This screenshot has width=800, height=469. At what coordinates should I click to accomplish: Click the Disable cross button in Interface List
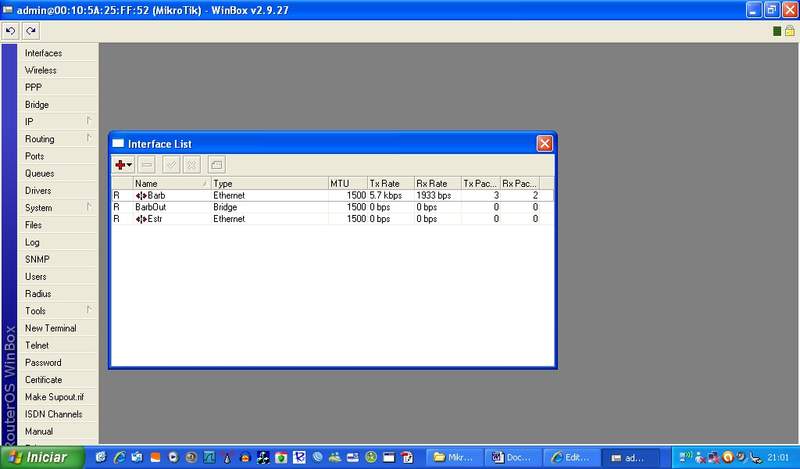click(192, 165)
